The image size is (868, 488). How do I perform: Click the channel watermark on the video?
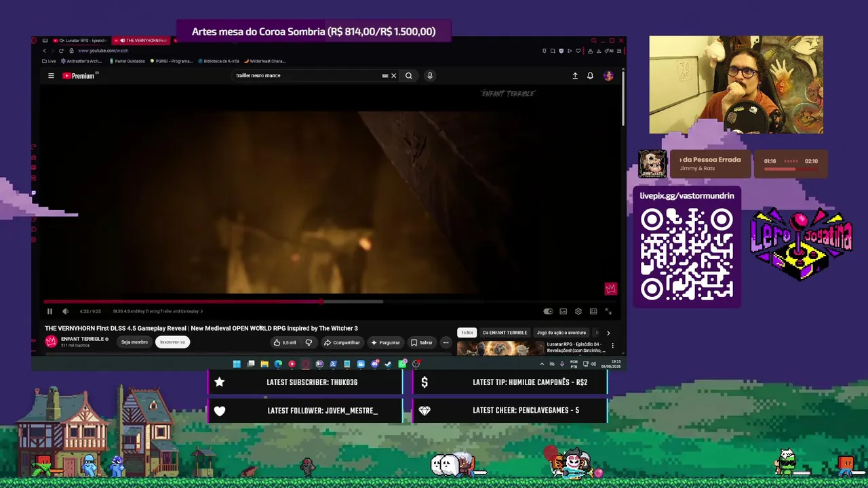click(x=610, y=289)
